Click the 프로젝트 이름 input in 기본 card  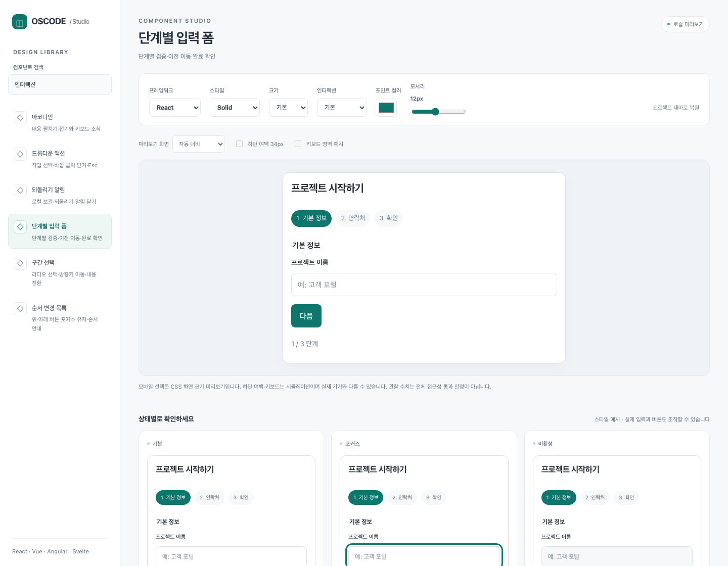[x=231, y=556]
